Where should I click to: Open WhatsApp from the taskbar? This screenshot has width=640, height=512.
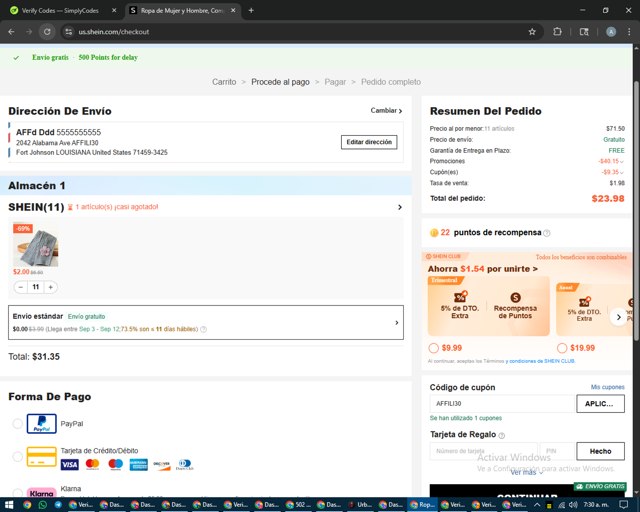click(42, 505)
